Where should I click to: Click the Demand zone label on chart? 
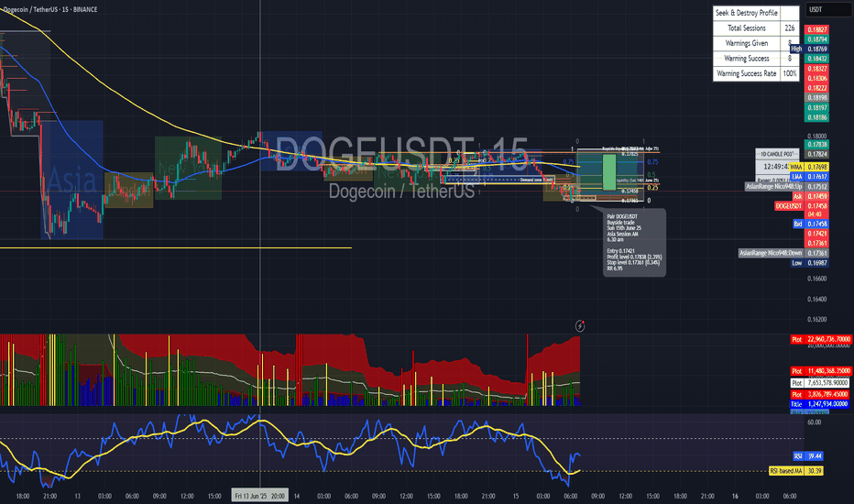pos(537,180)
